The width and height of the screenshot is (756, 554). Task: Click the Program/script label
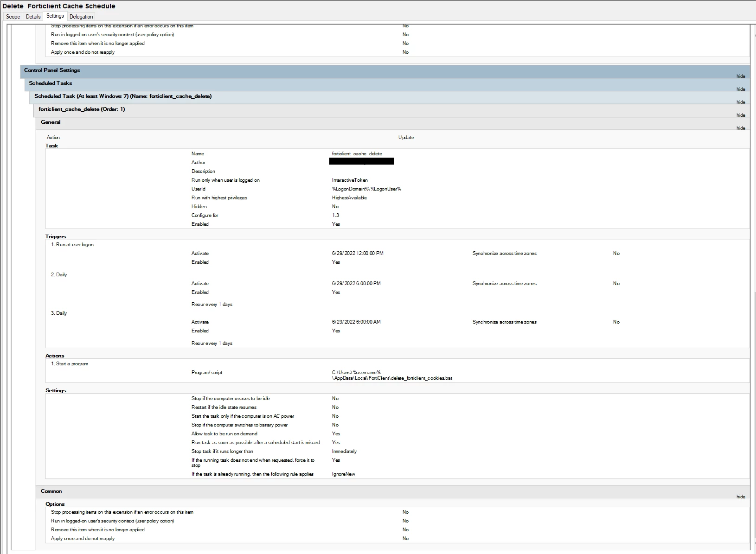click(207, 373)
